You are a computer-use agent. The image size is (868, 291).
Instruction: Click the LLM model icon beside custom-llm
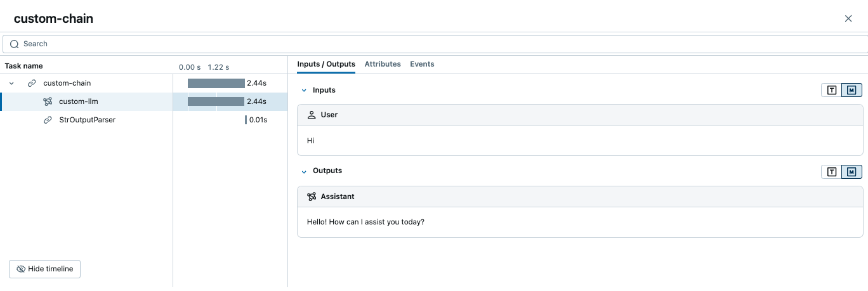pos(48,101)
